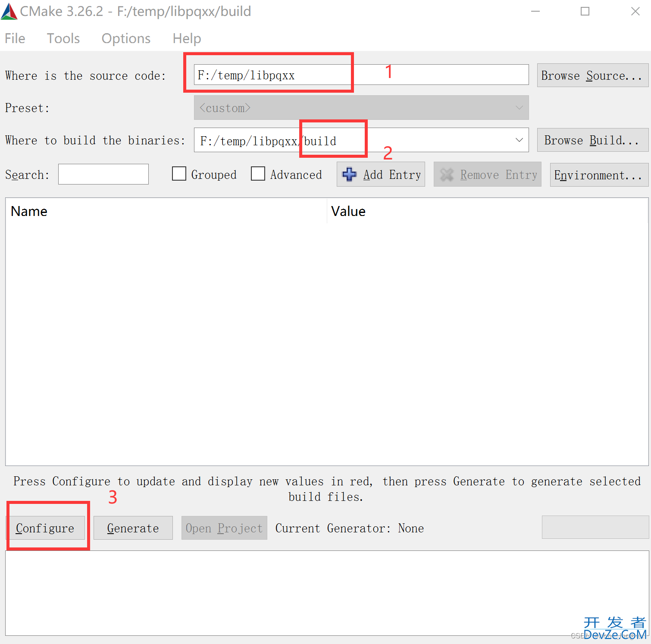Open the Help menu
Viewport: 651px width, 644px height.
(x=187, y=39)
